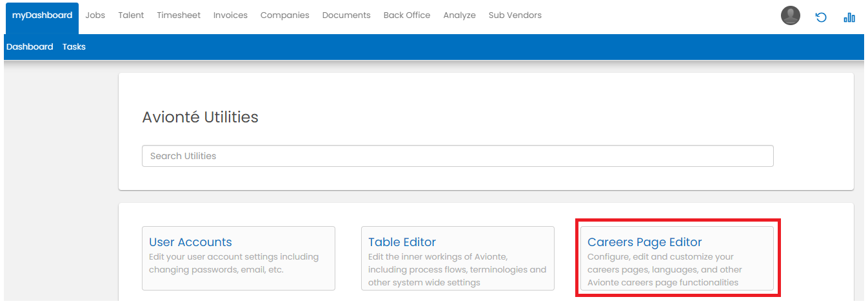The width and height of the screenshot is (868, 306).
Task: Click the 'Edit your user account settings' description
Action: (234, 263)
